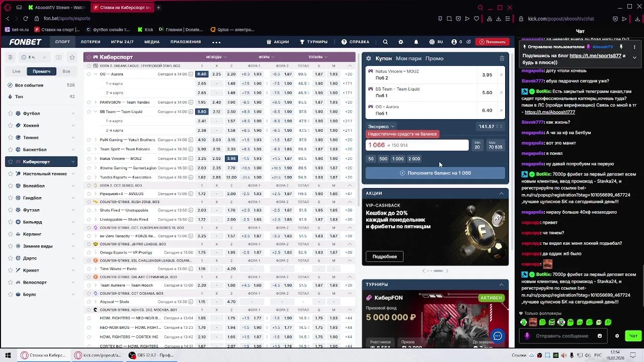Open info icon for OG — Aurora match
This screenshot has height=362, width=644.
[191, 74]
